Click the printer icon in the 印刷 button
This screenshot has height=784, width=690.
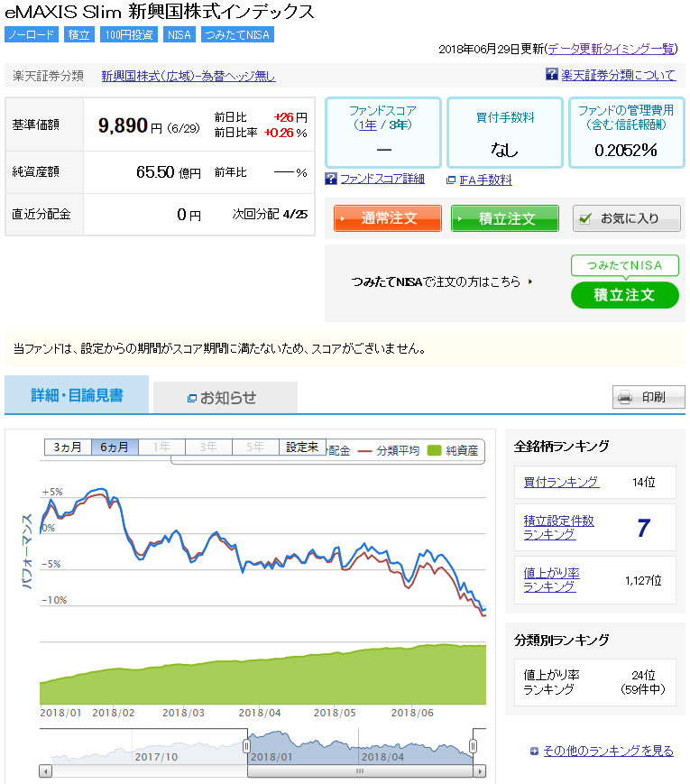tap(625, 398)
